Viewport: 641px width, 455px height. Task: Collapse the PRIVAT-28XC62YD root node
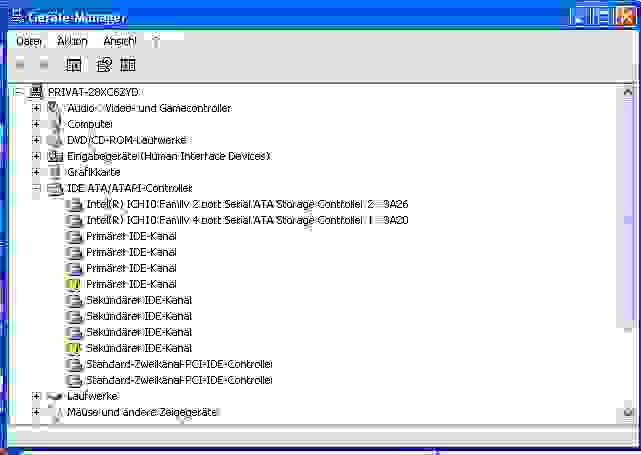click(18, 92)
